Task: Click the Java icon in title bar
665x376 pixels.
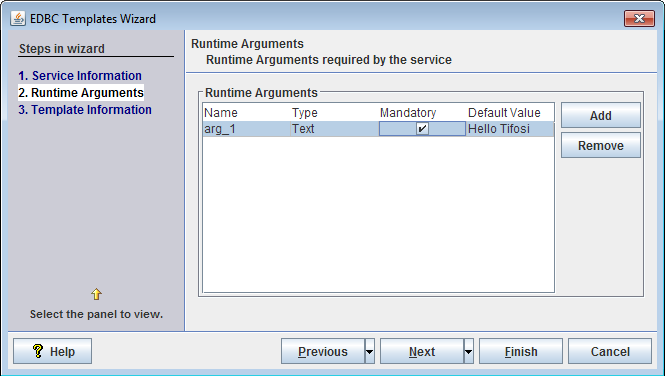Action: pos(17,19)
